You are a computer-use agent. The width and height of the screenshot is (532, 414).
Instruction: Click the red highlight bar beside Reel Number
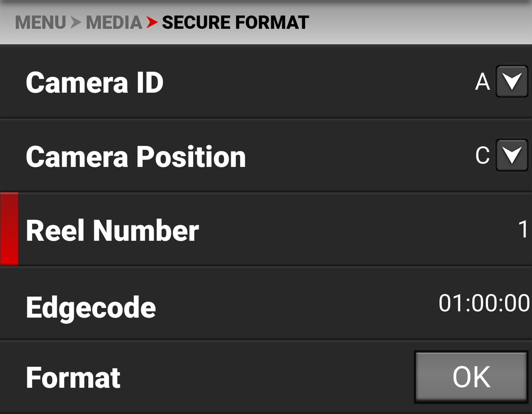pos(9,229)
